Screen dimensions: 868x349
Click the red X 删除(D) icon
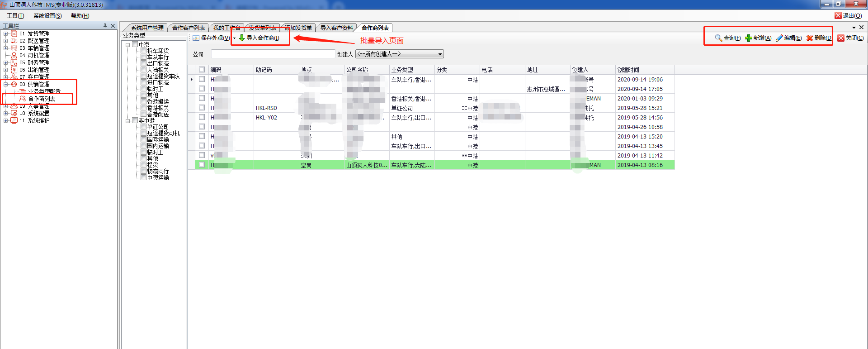coord(809,38)
